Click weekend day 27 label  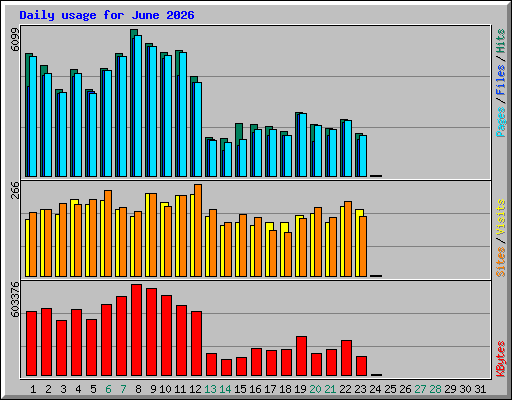[x=420, y=389]
